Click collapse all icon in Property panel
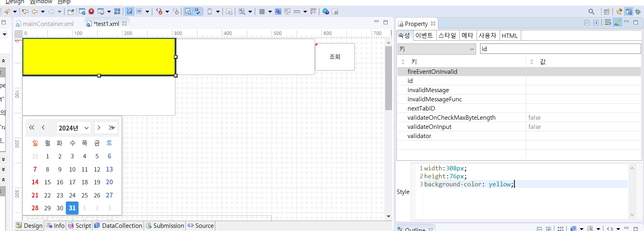The width and height of the screenshot is (644, 231). point(587,23)
